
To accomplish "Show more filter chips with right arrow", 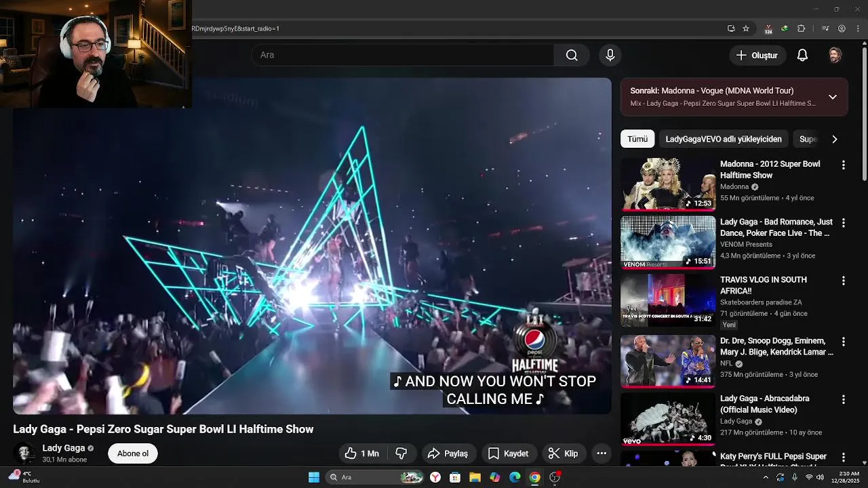I will pos(835,139).
